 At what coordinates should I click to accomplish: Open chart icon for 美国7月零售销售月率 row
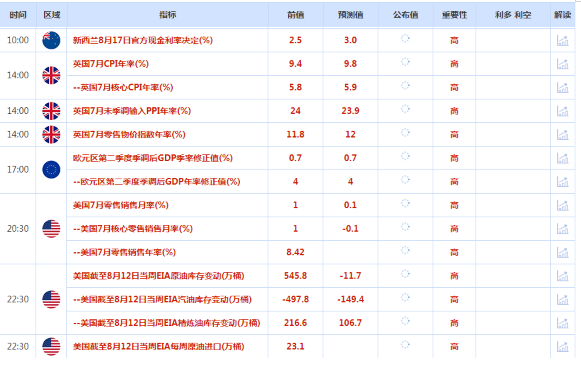(x=562, y=205)
